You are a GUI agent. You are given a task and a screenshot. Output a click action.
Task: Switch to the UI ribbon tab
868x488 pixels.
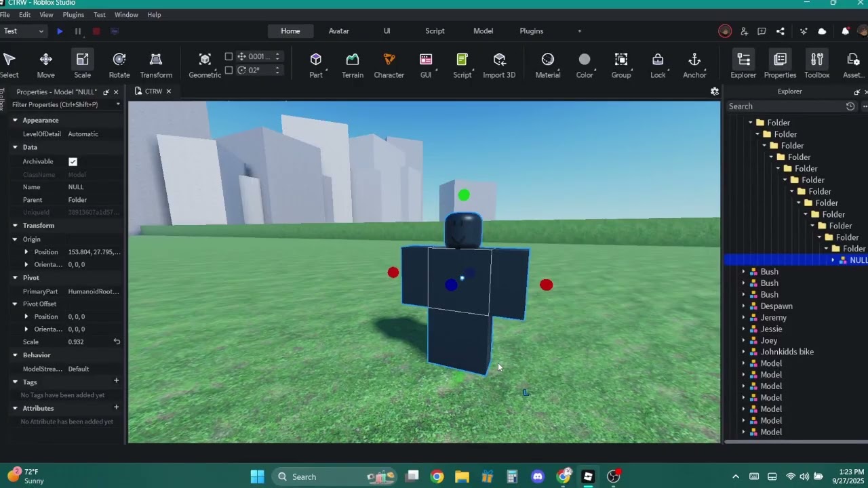click(387, 31)
